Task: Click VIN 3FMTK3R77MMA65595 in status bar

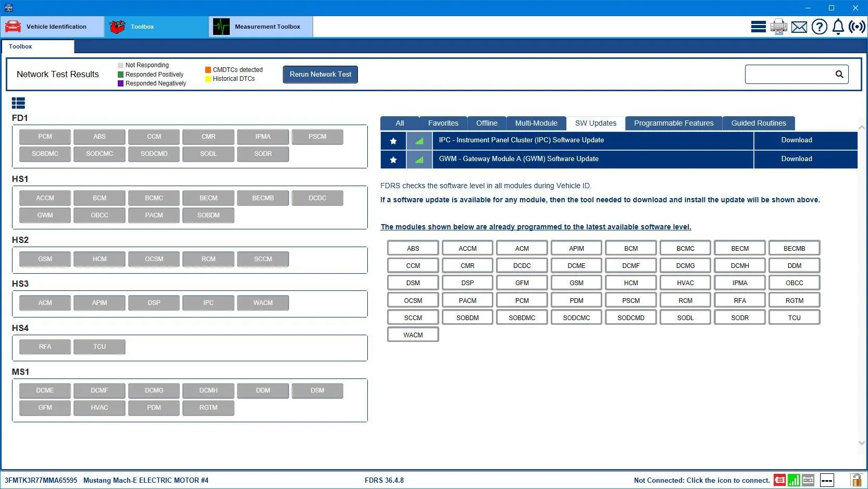Action: click(41, 480)
